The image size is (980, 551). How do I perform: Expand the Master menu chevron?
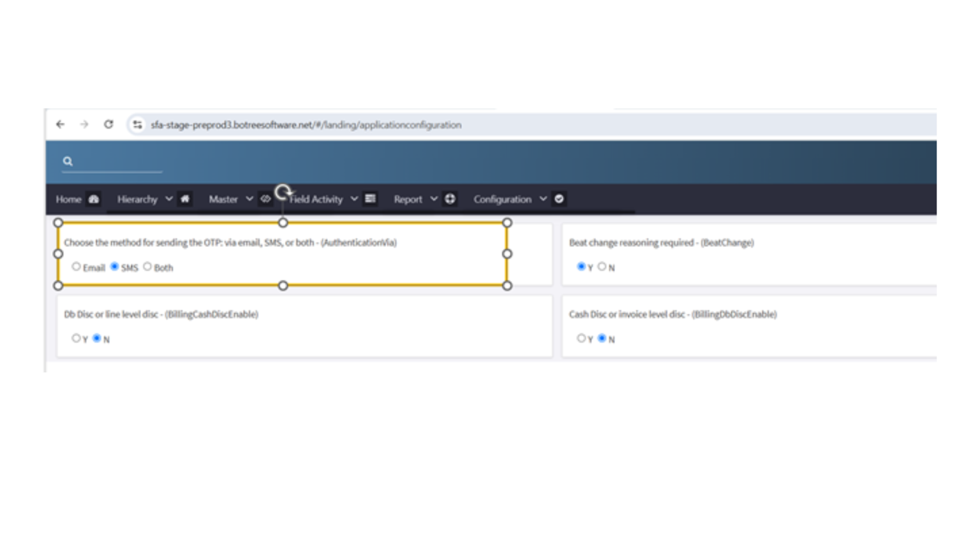(x=249, y=199)
